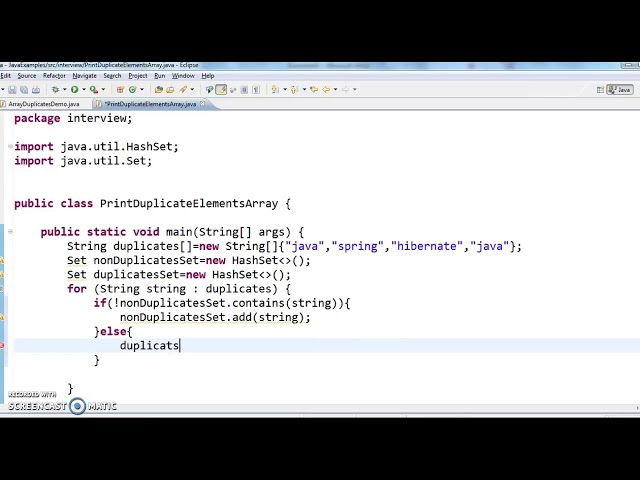Go to Last Edit Location icon

[x=313, y=89]
